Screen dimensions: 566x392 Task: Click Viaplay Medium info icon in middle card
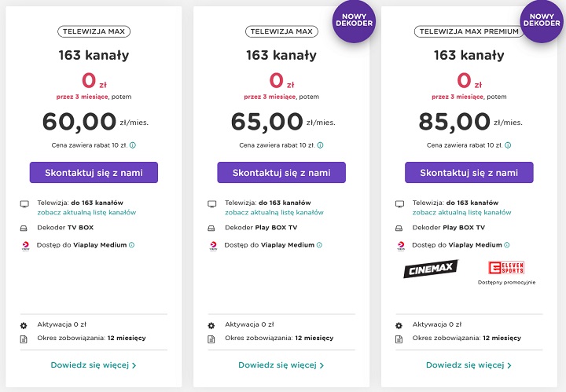[x=319, y=245]
